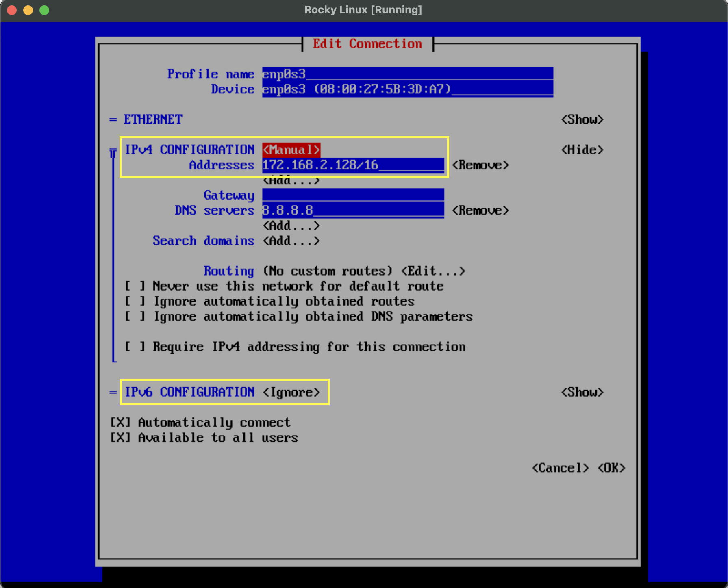Image resolution: width=728 pixels, height=588 pixels.
Task: Click the ETHERNET section heading
Action: [153, 119]
